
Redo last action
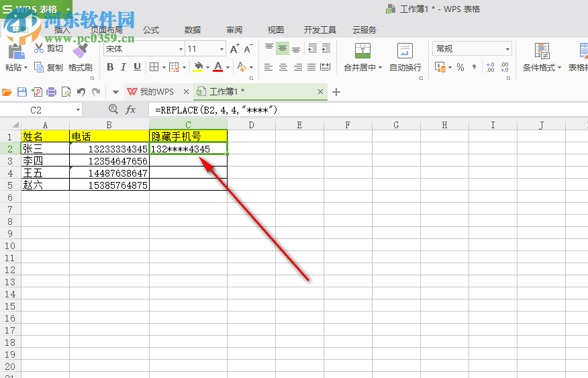point(96,92)
